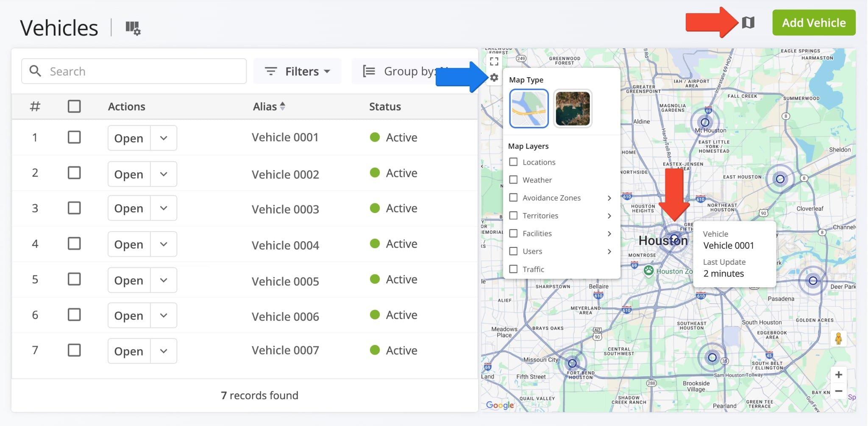Viewport: 868px width, 426px height.
Task: Click the search magnifier icon
Action: pos(35,71)
